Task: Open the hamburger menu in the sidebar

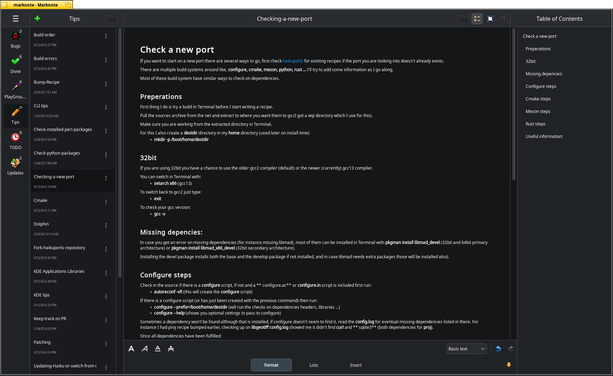Action: (x=15, y=18)
